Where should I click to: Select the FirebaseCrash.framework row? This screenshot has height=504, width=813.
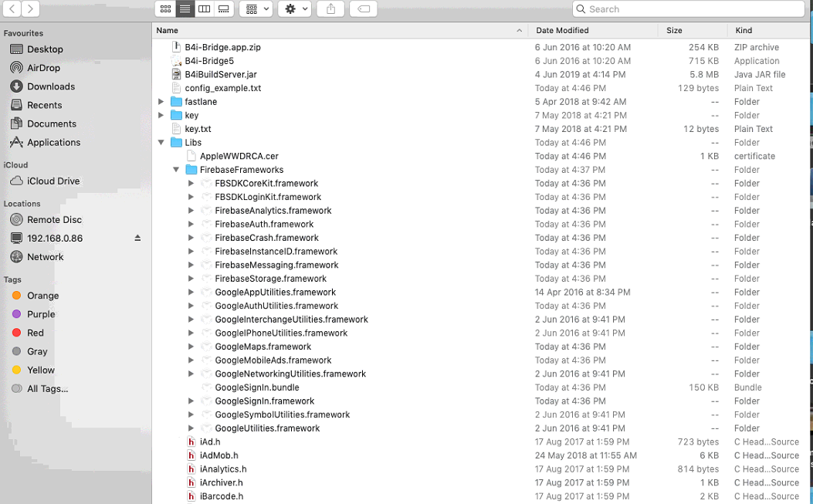pos(483,238)
